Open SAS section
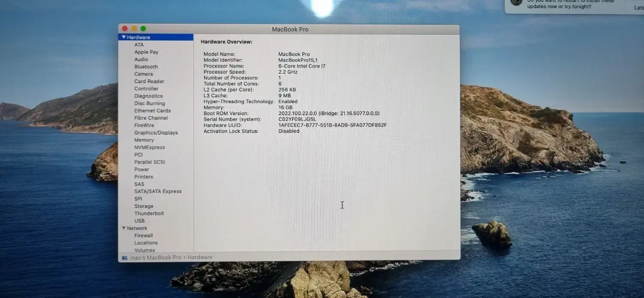The width and height of the screenshot is (644, 298). [x=139, y=184]
